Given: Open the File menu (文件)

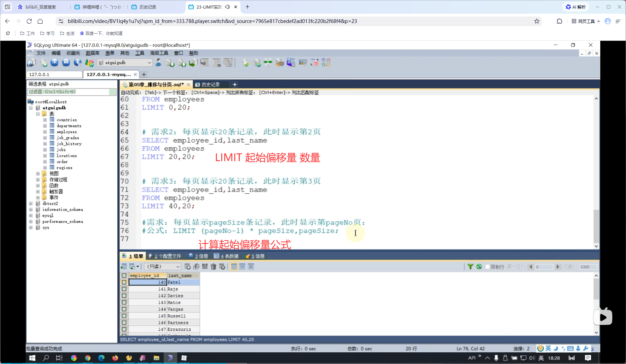Looking at the screenshot, I should [41, 53].
